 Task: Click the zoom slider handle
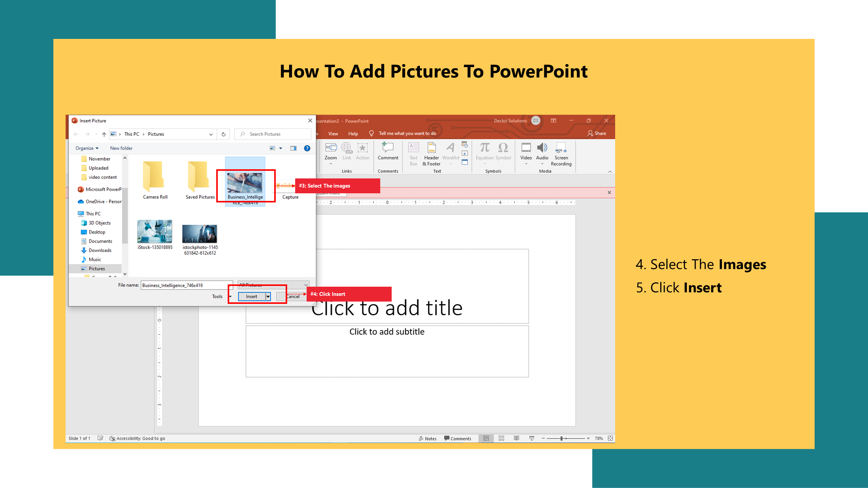(x=561, y=438)
